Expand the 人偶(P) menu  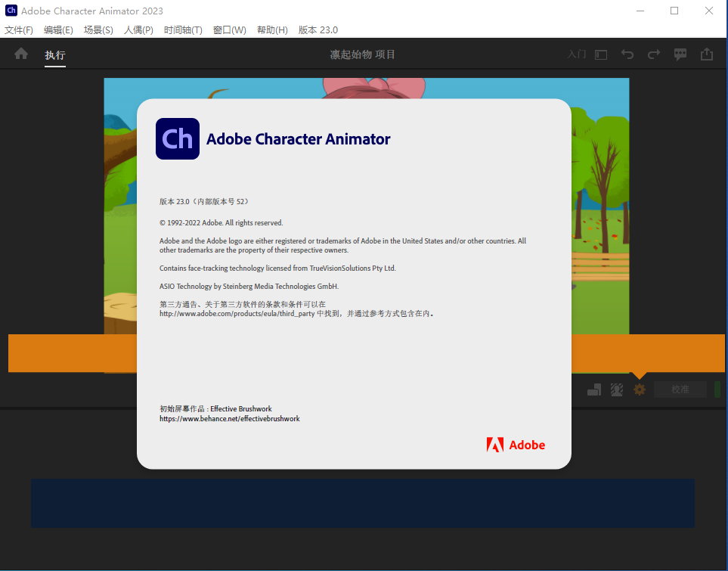138,30
